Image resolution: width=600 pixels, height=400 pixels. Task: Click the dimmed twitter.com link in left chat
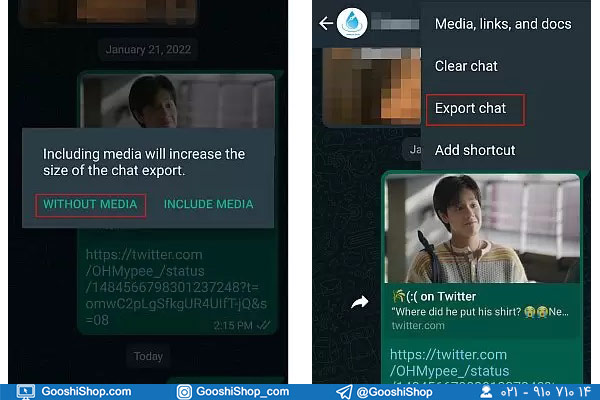[x=176, y=287]
